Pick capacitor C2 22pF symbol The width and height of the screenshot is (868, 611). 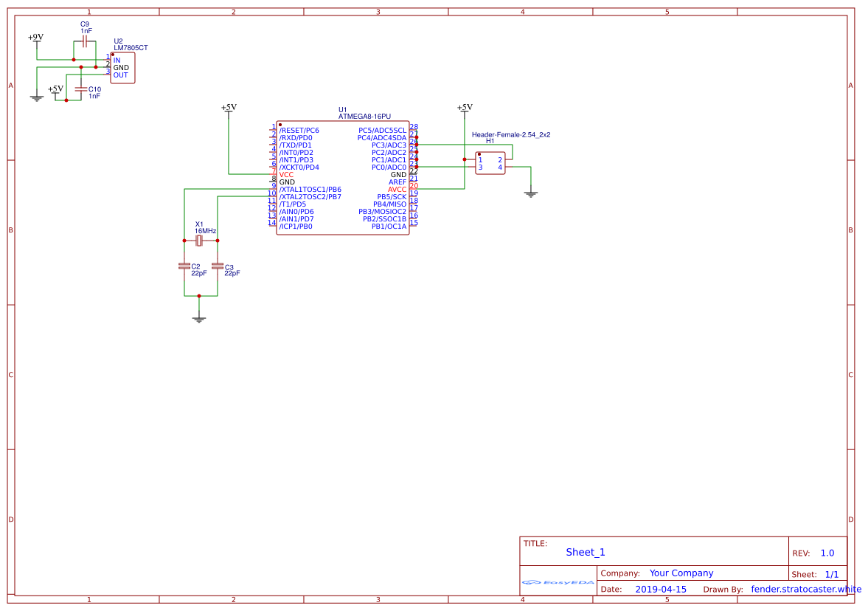pos(184,266)
